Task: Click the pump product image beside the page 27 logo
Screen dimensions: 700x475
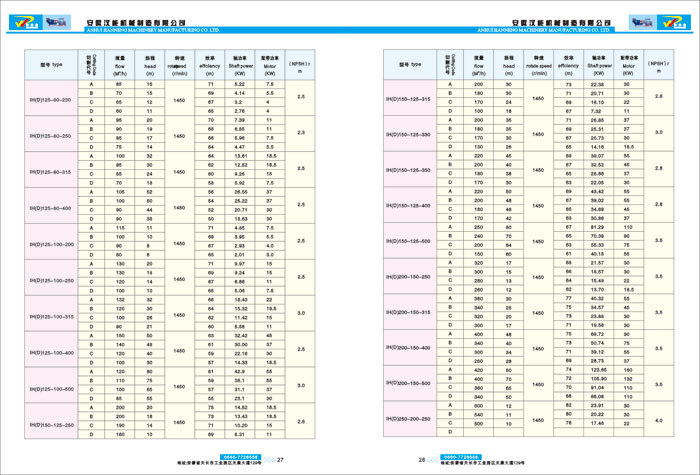Action: 57,22
